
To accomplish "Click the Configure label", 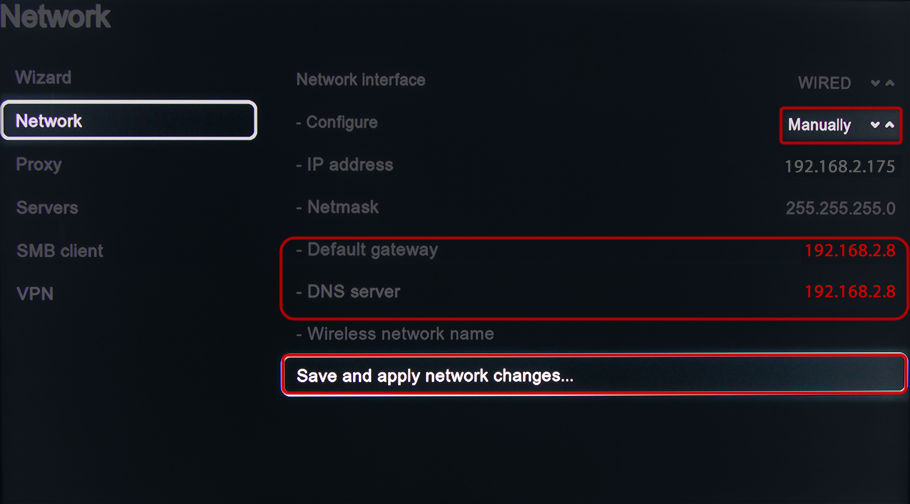I will coord(337,122).
